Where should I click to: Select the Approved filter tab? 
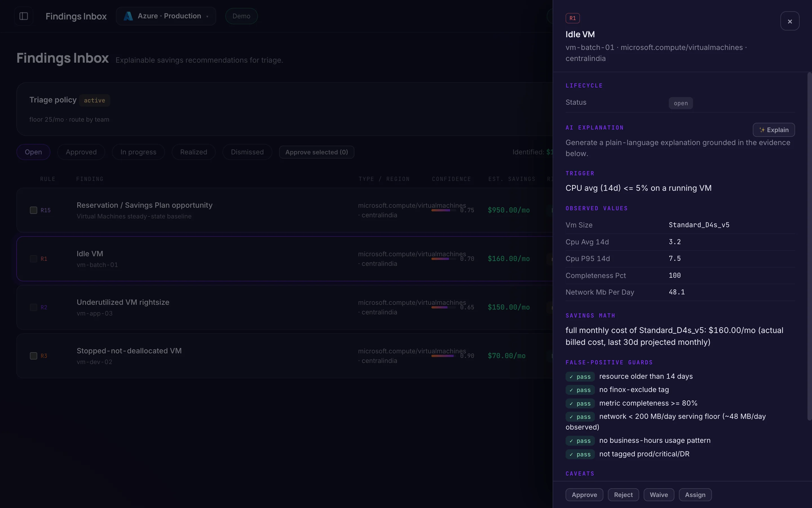click(x=81, y=152)
